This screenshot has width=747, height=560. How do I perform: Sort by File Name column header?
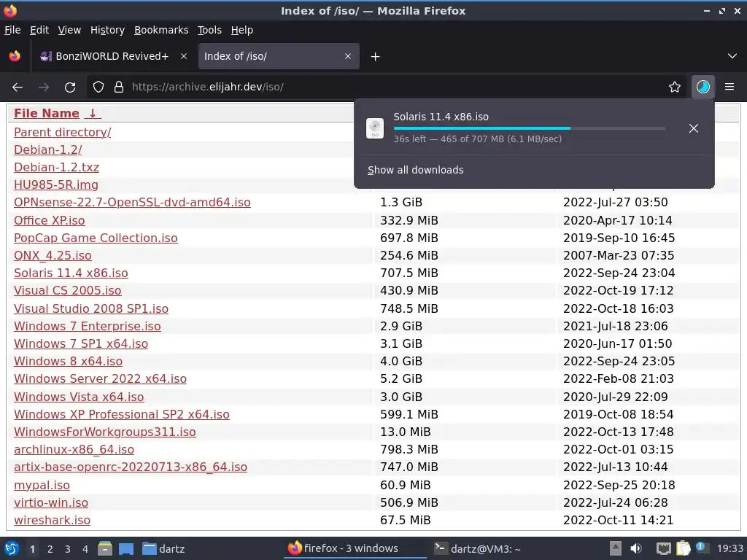coord(57,113)
